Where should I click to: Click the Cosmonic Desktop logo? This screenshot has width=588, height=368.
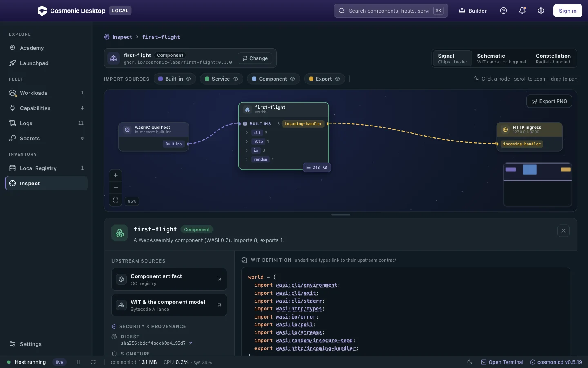click(42, 11)
